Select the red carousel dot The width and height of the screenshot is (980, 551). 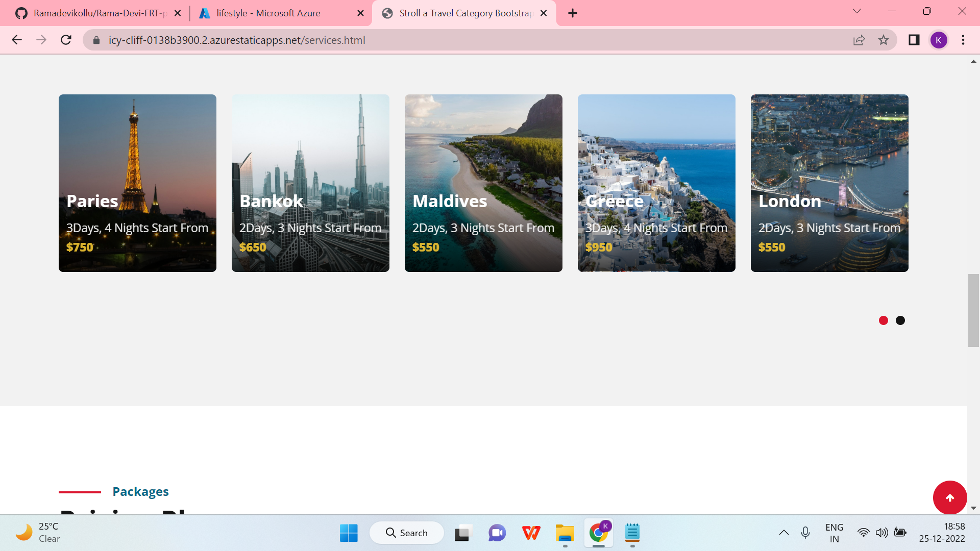[x=884, y=320]
